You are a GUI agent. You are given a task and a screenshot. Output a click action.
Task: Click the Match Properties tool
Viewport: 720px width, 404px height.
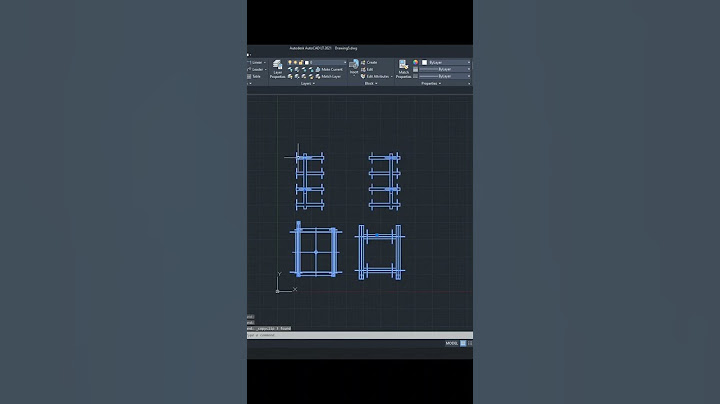[404, 68]
